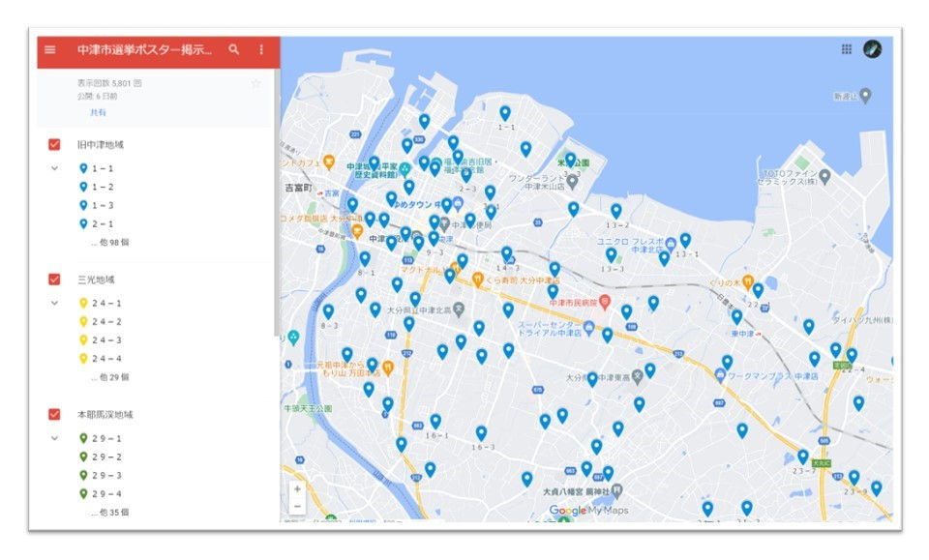The width and height of the screenshot is (929, 560).
Task: Show more items via '他 35 個'
Action: 110,513
